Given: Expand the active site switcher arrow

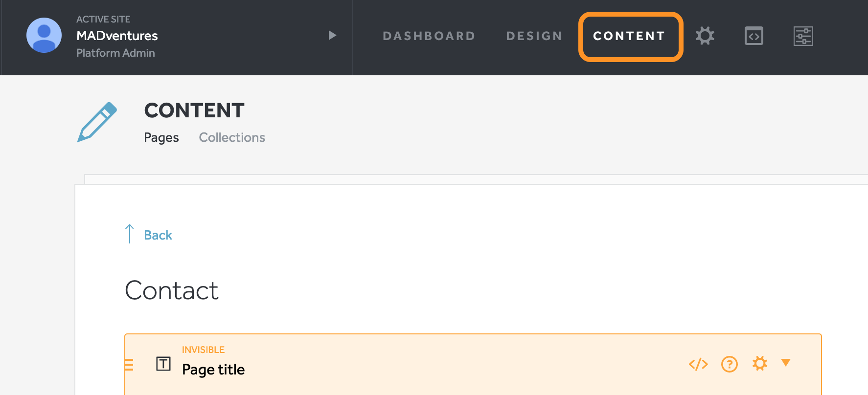Looking at the screenshot, I should point(332,35).
